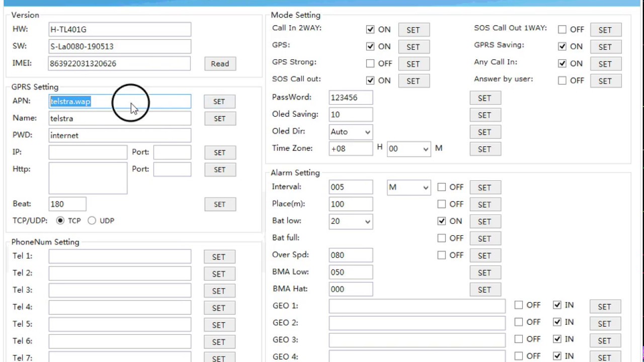Screen dimensions: 644x362
Task: Click the GPRS Name input field
Action: point(120,119)
